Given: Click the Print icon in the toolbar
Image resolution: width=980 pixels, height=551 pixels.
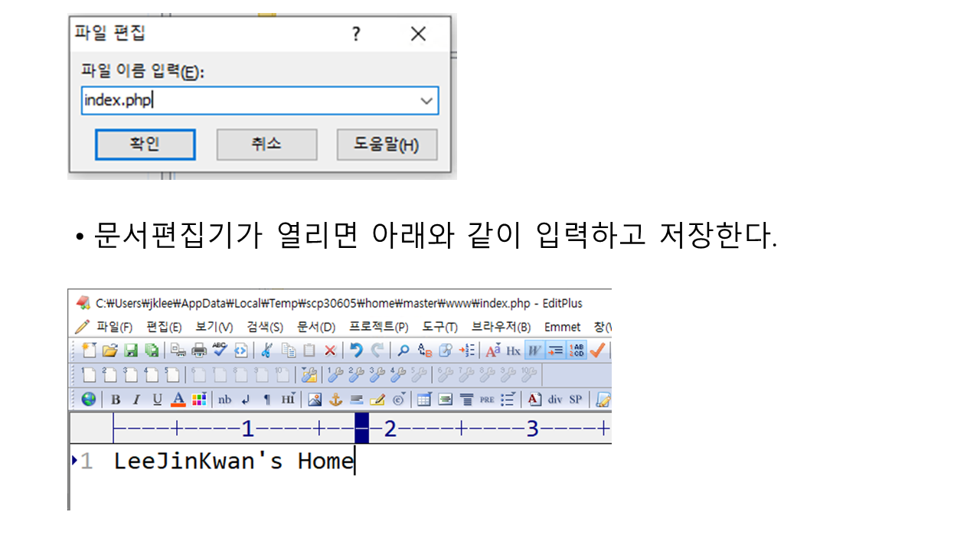Looking at the screenshot, I should [x=199, y=350].
